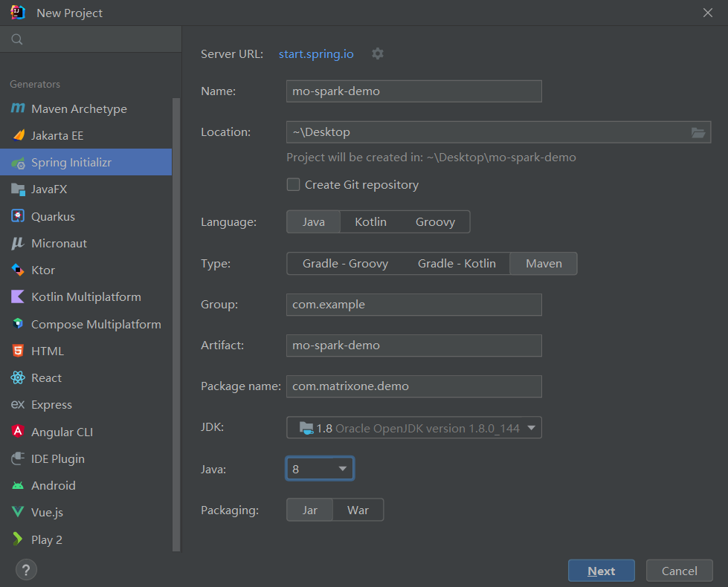Click the Android robot icon
This screenshot has width=728, height=587.
[18, 485]
